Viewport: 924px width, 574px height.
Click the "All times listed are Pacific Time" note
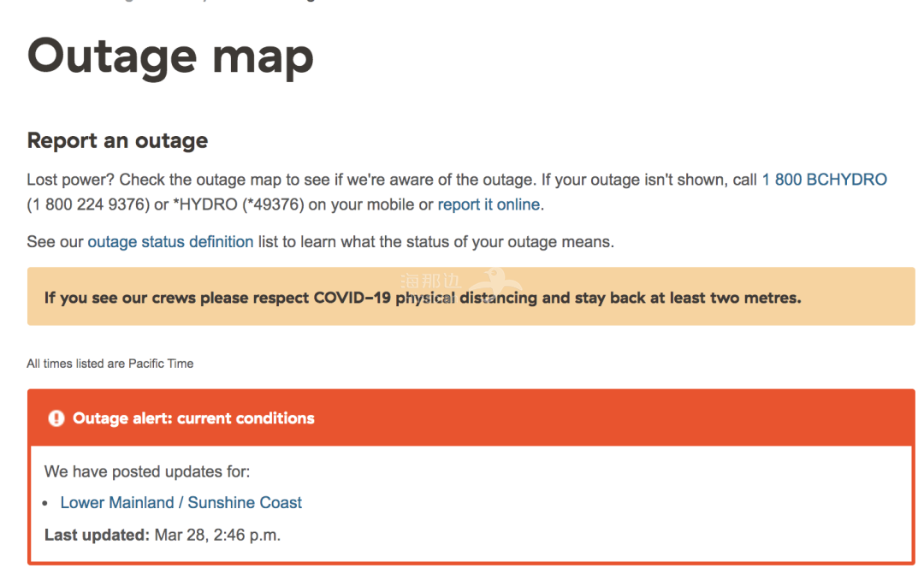point(110,364)
